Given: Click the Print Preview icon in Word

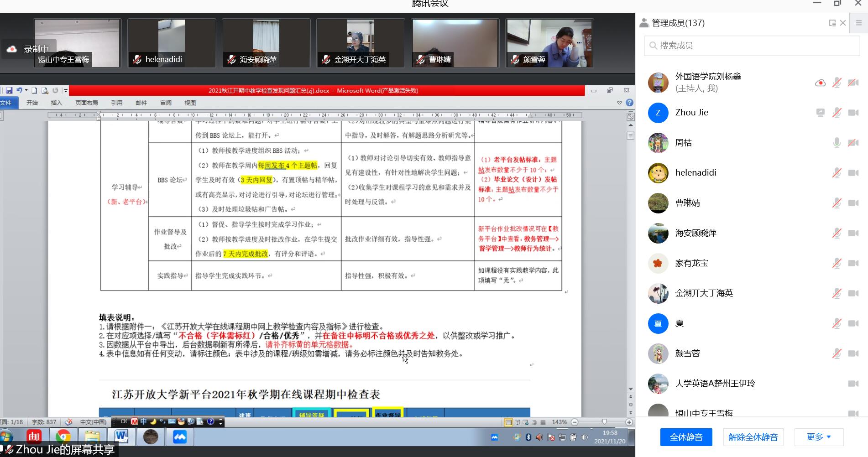Looking at the screenshot, I should tap(45, 90).
